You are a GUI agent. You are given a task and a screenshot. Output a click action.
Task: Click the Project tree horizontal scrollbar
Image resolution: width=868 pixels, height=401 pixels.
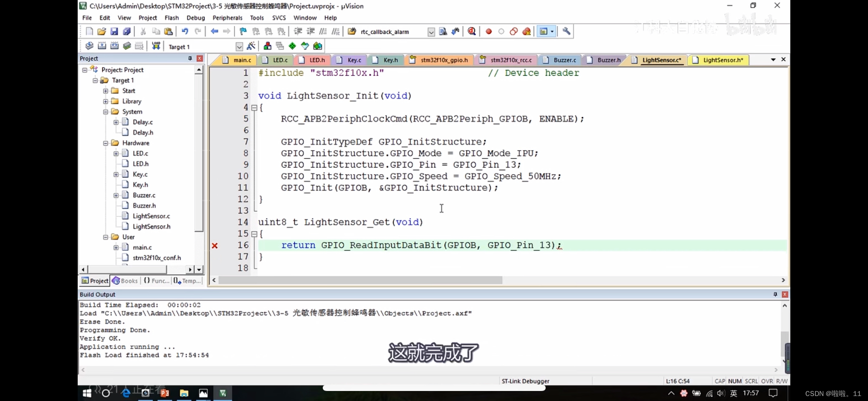127,269
